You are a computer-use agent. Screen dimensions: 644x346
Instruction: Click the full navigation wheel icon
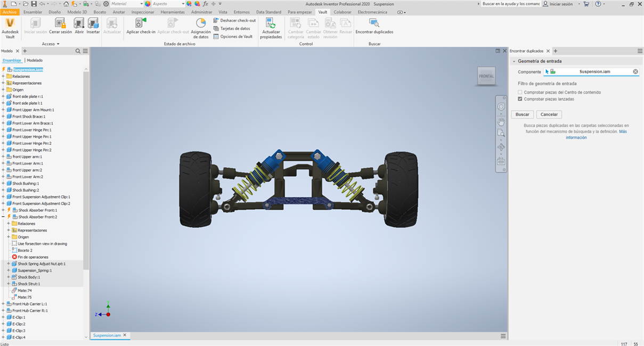click(x=501, y=107)
